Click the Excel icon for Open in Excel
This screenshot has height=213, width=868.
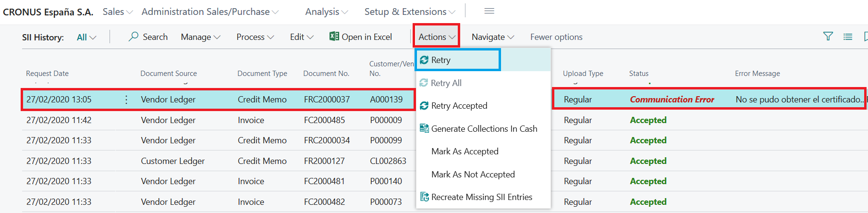pyautogui.click(x=334, y=37)
